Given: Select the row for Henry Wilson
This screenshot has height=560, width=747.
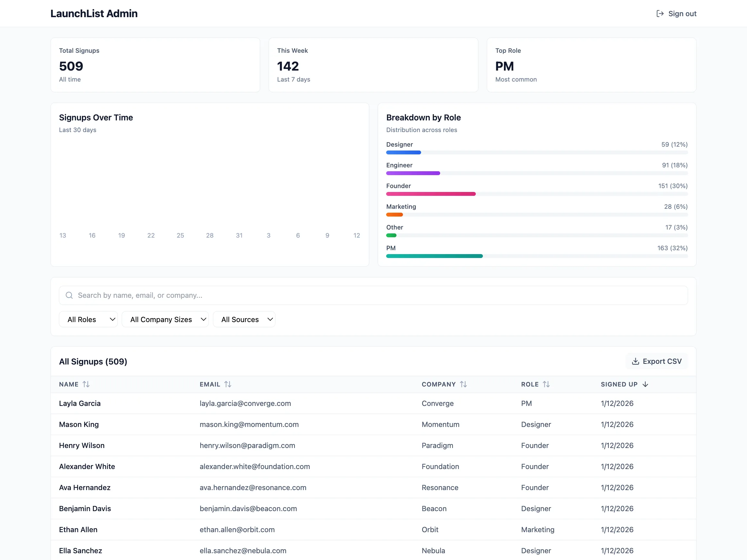Looking at the screenshot, I should click(x=338, y=445).
